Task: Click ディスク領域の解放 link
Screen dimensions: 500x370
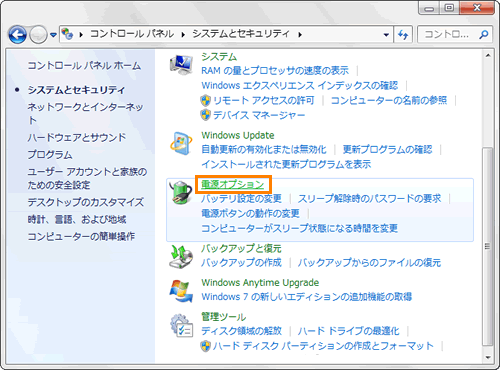Action: pos(241,331)
